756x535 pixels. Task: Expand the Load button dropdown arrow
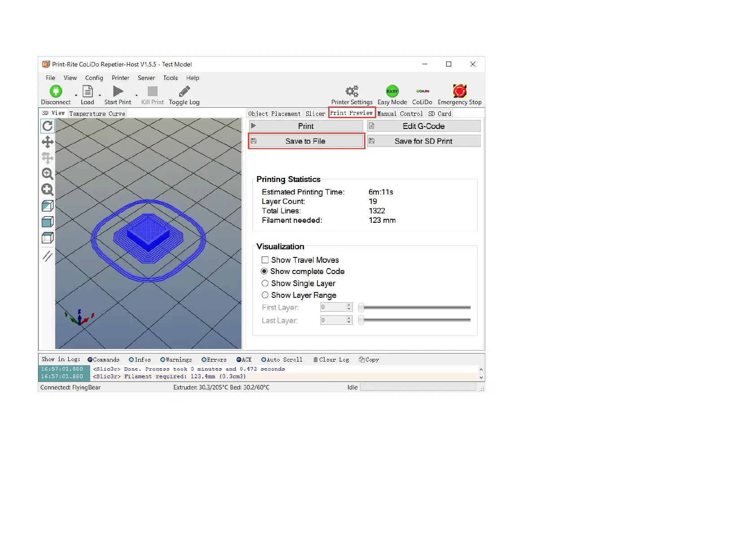[x=100, y=95]
